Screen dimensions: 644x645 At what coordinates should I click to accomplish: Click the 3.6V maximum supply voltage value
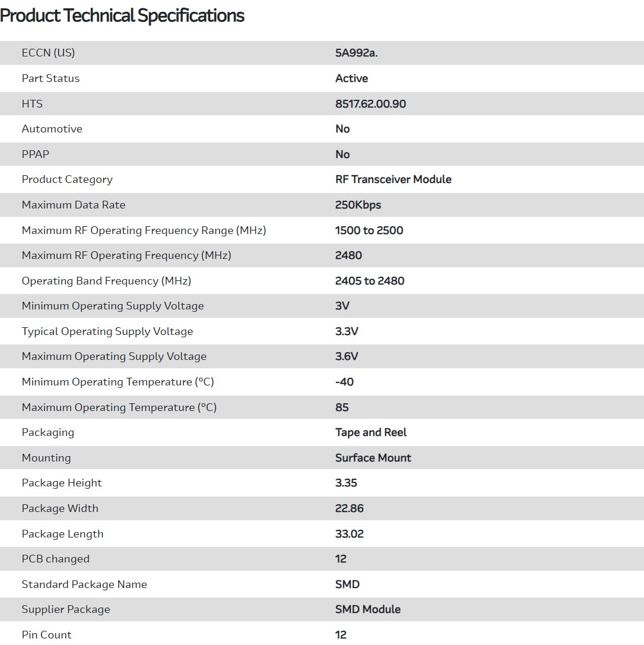347,356
